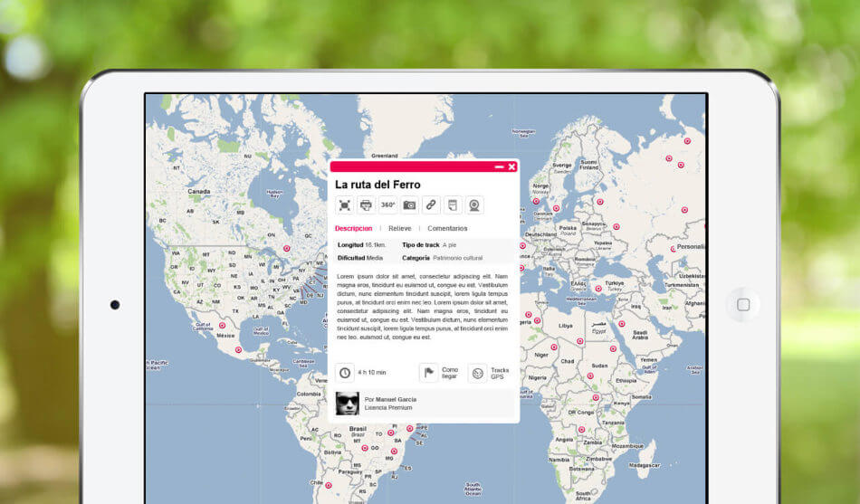The width and height of the screenshot is (860, 504).
Task: Select the map marker near the Great Lakes
Action: coord(286,248)
